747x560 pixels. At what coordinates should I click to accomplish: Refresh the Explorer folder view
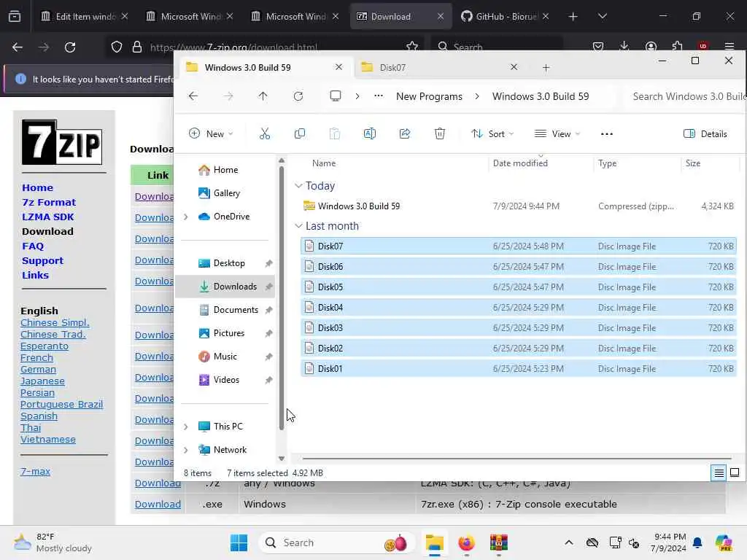298,96
